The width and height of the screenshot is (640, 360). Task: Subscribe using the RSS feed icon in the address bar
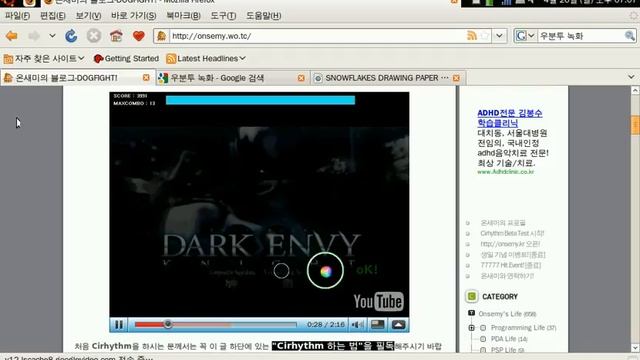[472, 36]
